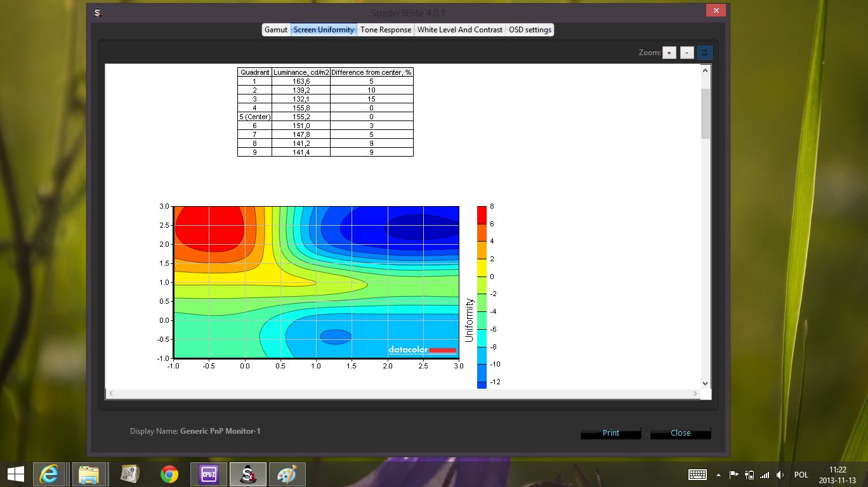Select the luminance value 151,0
The image size is (868, 487).
point(301,126)
